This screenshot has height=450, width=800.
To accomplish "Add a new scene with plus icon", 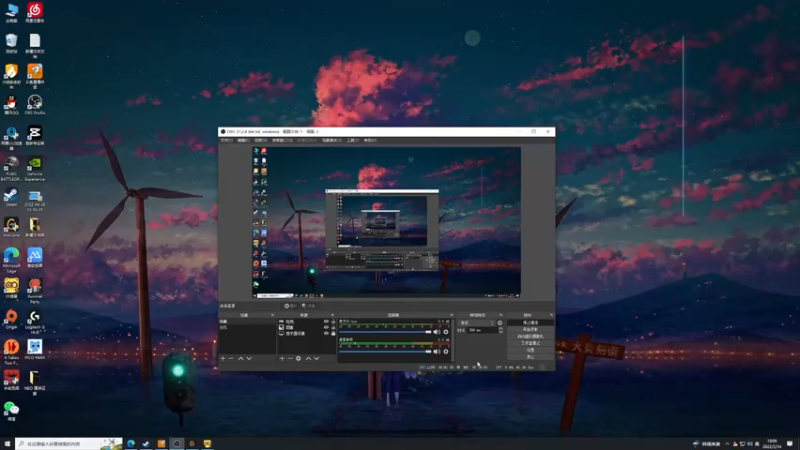I will tap(222, 359).
